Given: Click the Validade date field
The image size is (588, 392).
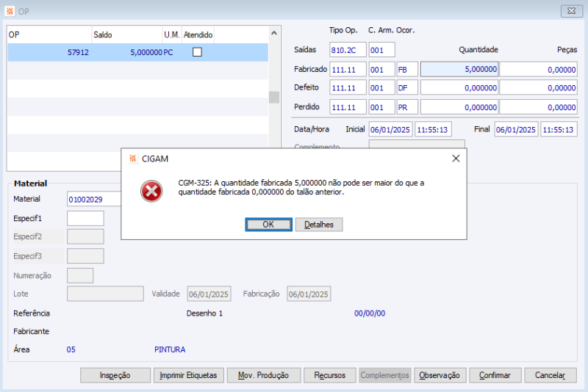Looking at the screenshot, I should [x=209, y=294].
